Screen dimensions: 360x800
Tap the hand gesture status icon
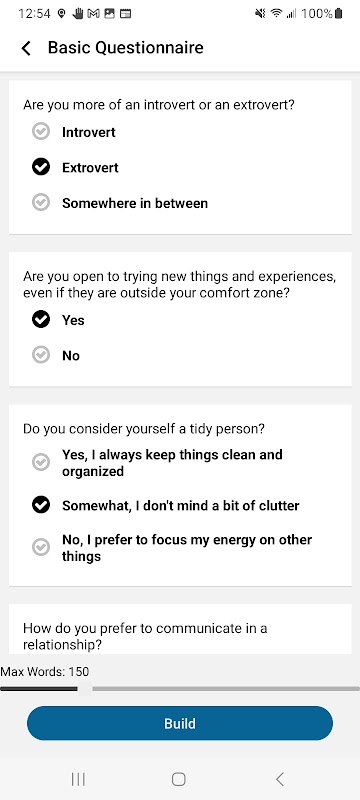78,14
